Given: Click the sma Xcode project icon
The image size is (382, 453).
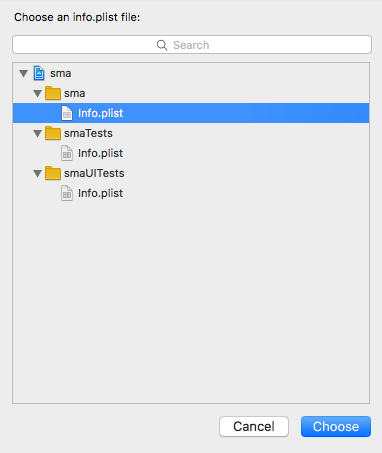Looking at the screenshot, I should (x=39, y=73).
